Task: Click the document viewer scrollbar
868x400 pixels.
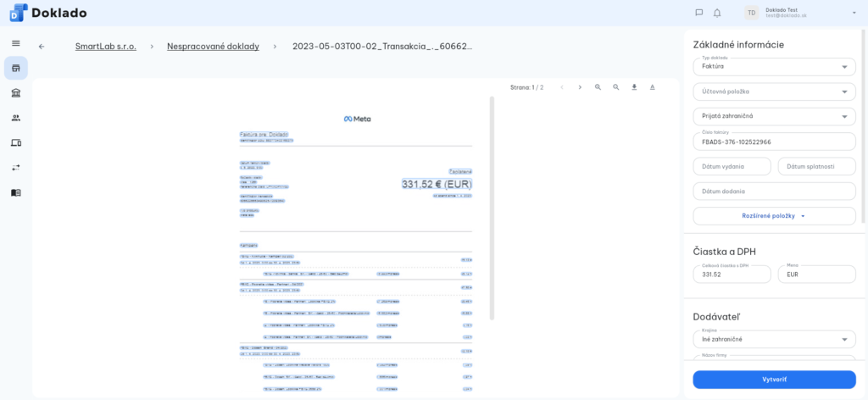Action: [492, 208]
